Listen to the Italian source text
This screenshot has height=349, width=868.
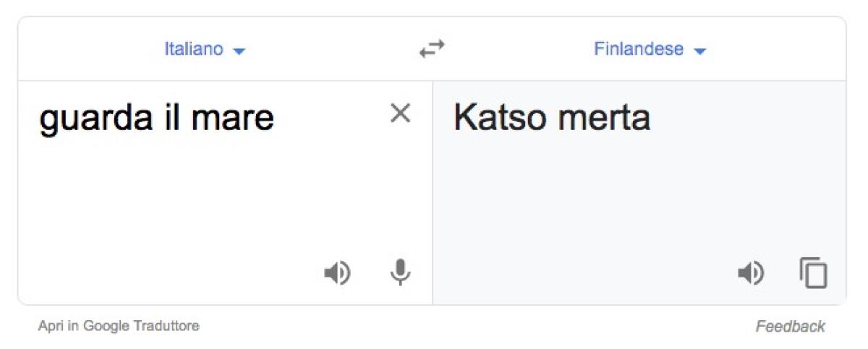pyautogui.click(x=336, y=273)
